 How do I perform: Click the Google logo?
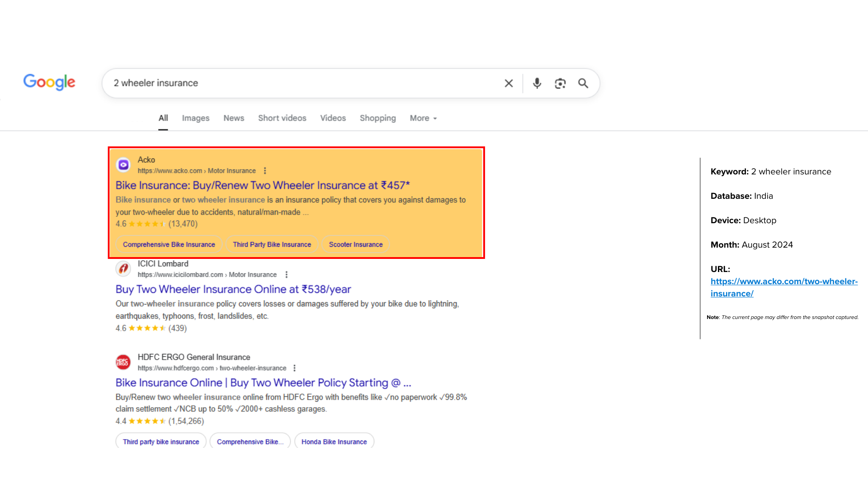click(x=49, y=82)
